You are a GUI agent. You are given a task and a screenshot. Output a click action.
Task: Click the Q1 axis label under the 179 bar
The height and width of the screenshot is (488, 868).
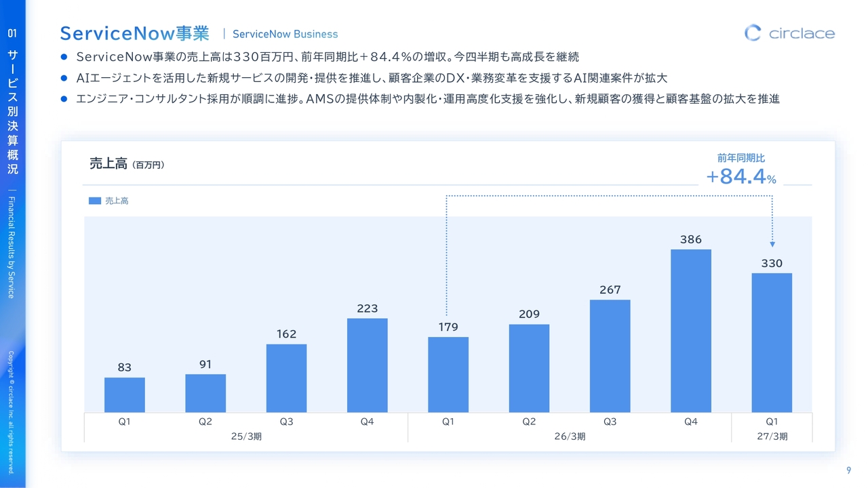(x=448, y=422)
